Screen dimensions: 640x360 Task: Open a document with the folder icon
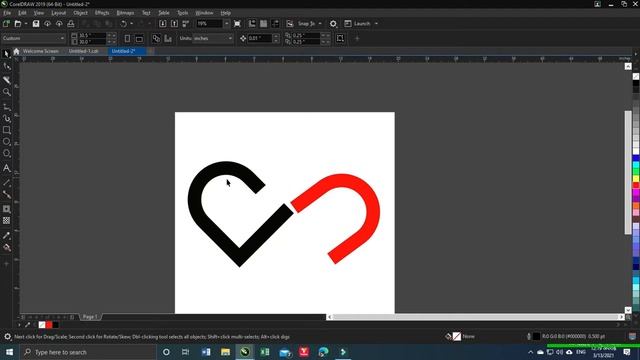(x=18, y=24)
